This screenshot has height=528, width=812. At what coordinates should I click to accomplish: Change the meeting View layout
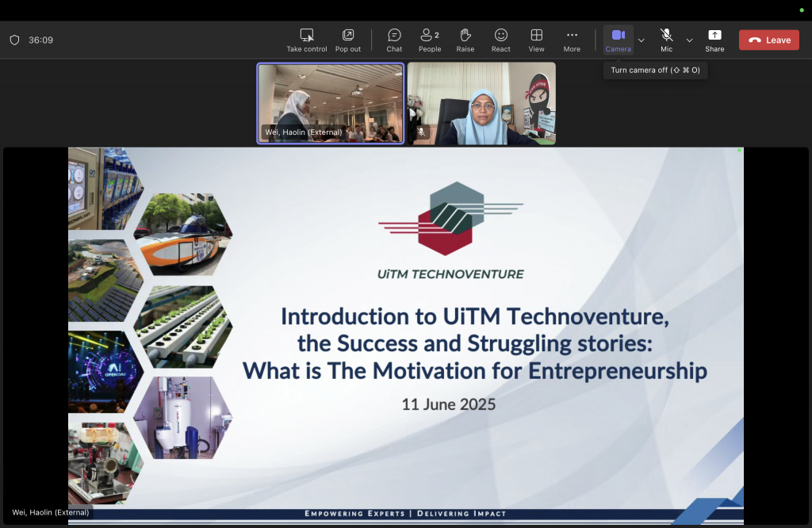click(537, 40)
